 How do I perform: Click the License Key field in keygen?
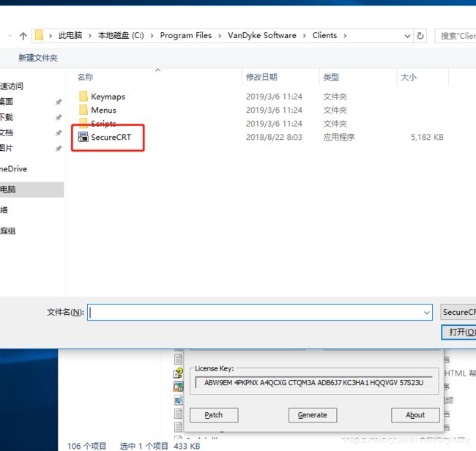[x=314, y=383]
